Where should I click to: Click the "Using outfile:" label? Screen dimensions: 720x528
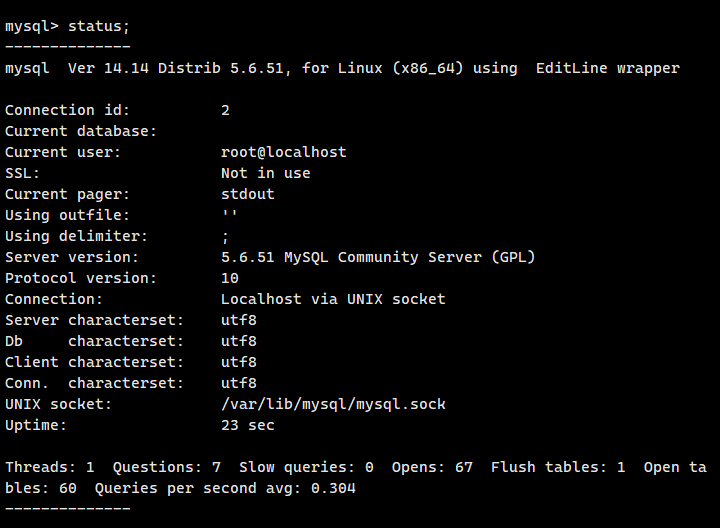(x=67, y=215)
